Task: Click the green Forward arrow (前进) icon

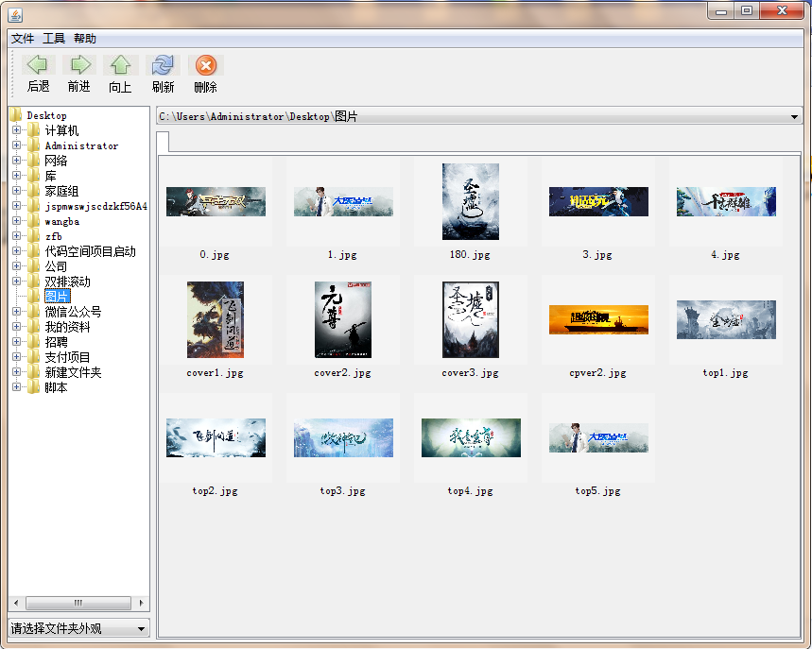Action: pos(79,65)
